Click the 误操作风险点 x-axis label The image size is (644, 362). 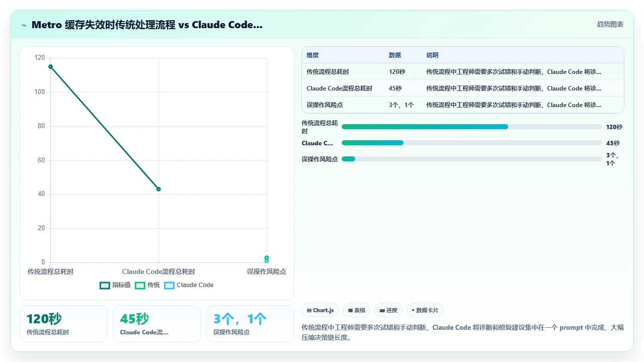267,271
